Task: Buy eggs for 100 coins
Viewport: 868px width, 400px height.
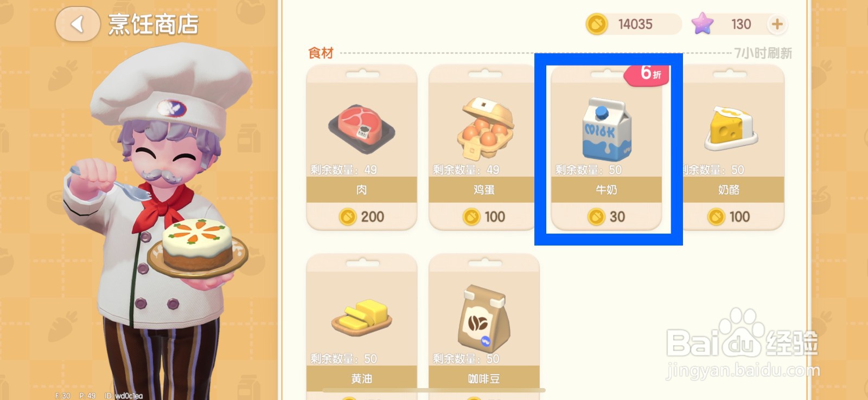Action: [x=484, y=217]
